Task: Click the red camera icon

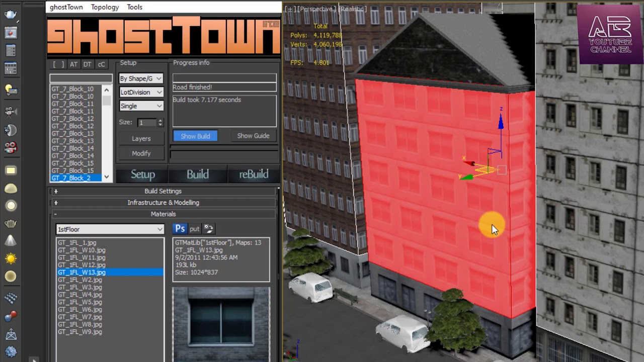Action: click(11, 148)
